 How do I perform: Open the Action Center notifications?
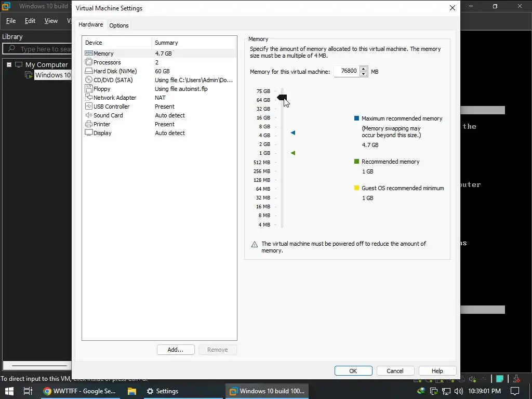coord(515,391)
